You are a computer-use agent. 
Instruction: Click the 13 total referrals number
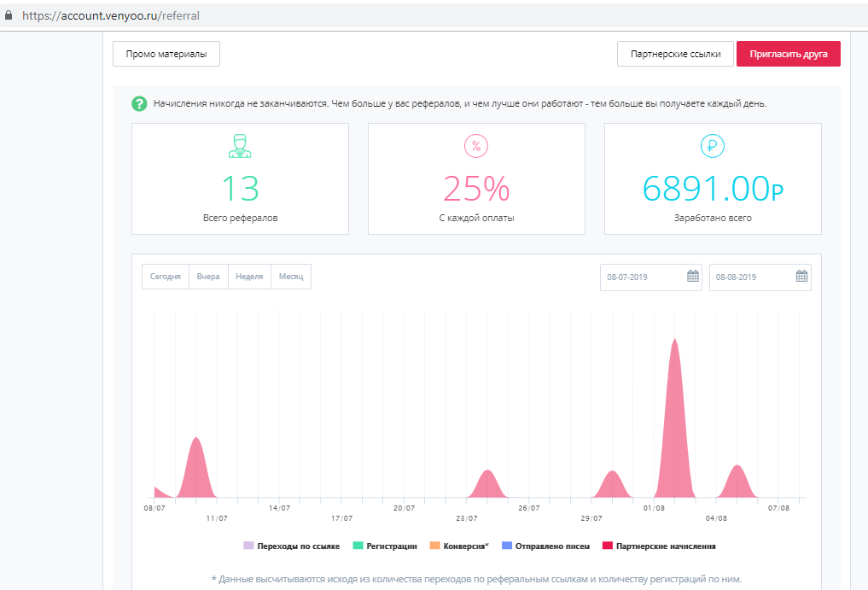[240, 189]
